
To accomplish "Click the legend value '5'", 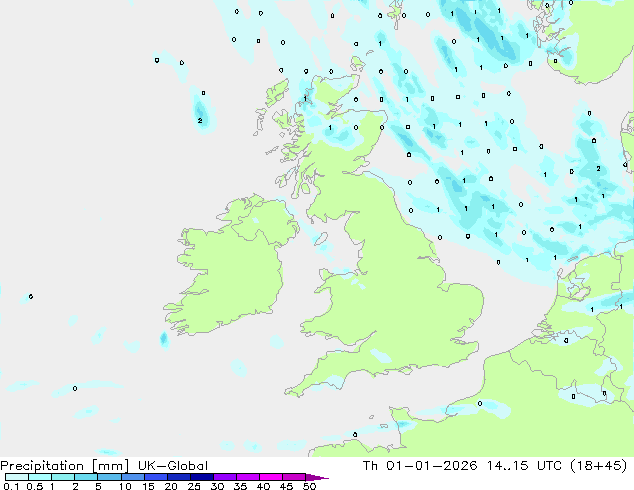I will point(98,486).
